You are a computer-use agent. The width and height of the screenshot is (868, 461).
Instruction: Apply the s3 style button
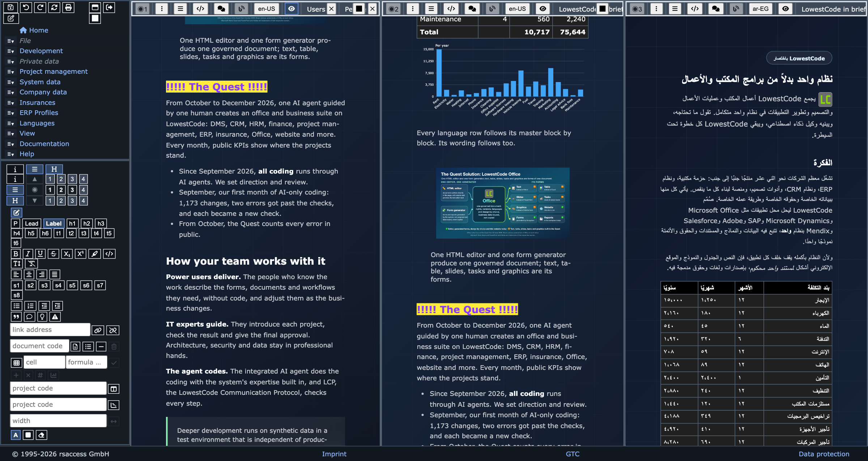(44, 285)
